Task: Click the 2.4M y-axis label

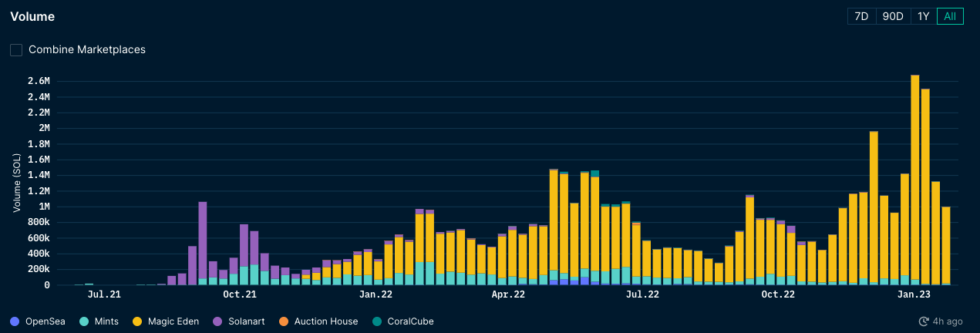Action: click(38, 97)
